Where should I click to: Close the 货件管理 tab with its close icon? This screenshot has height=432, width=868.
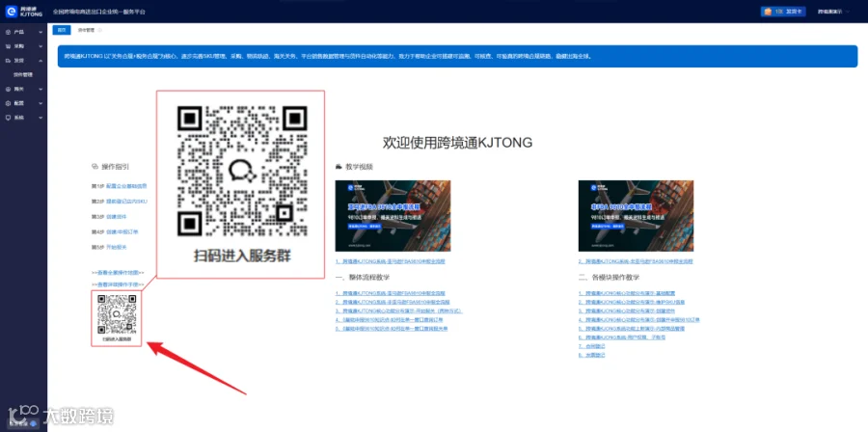100,31
